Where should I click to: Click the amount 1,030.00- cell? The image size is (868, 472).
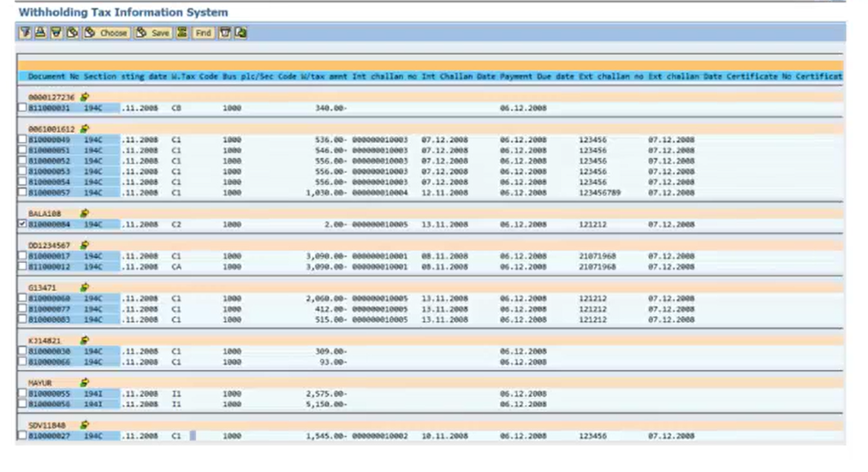click(326, 193)
